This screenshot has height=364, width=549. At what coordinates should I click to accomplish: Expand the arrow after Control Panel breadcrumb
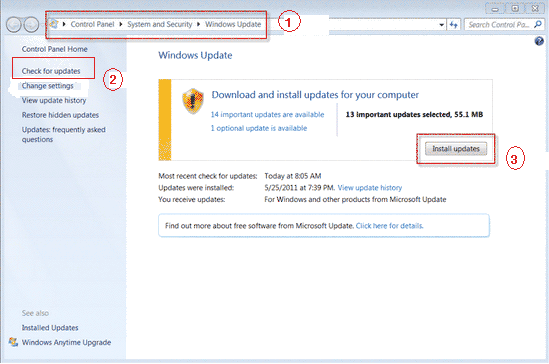(120, 24)
